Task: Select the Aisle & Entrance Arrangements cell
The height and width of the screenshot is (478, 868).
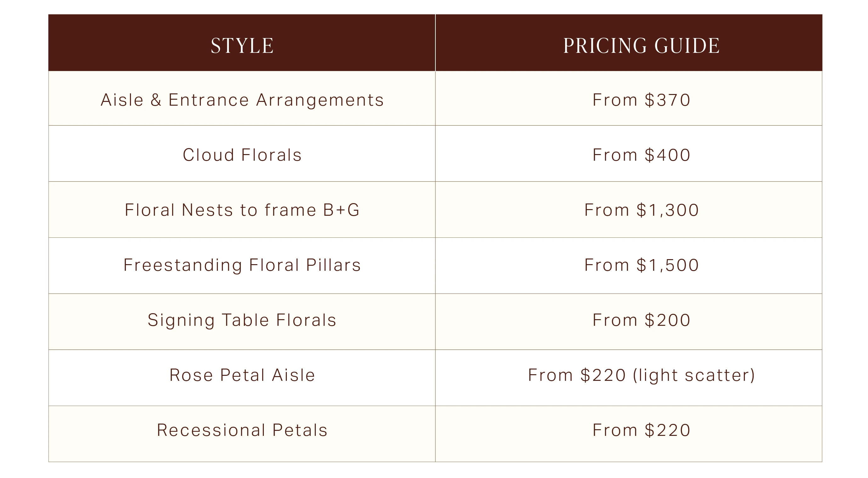Action: click(x=242, y=100)
